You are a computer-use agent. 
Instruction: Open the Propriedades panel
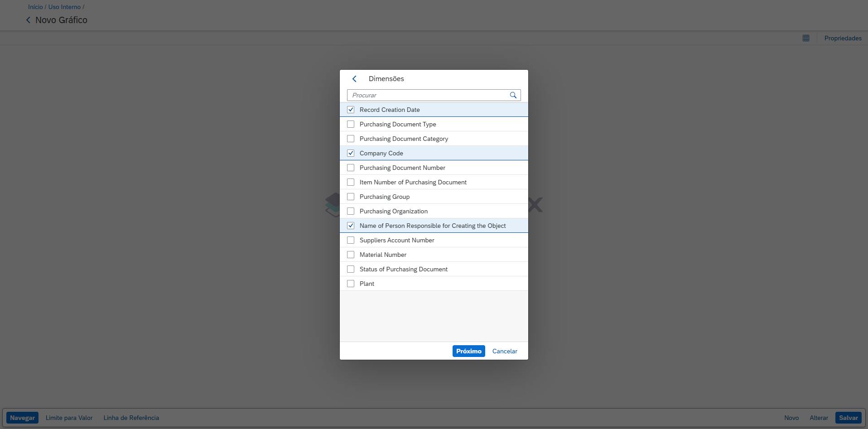[843, 39]
